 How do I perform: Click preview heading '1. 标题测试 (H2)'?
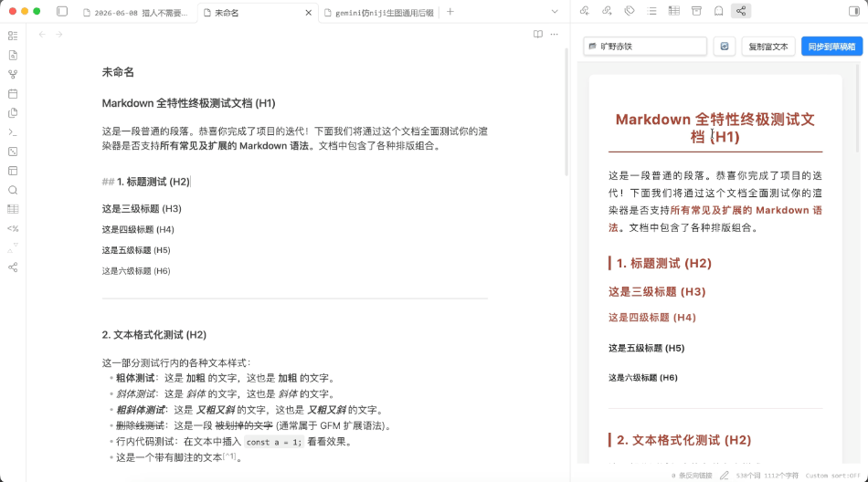pos(663,264)
